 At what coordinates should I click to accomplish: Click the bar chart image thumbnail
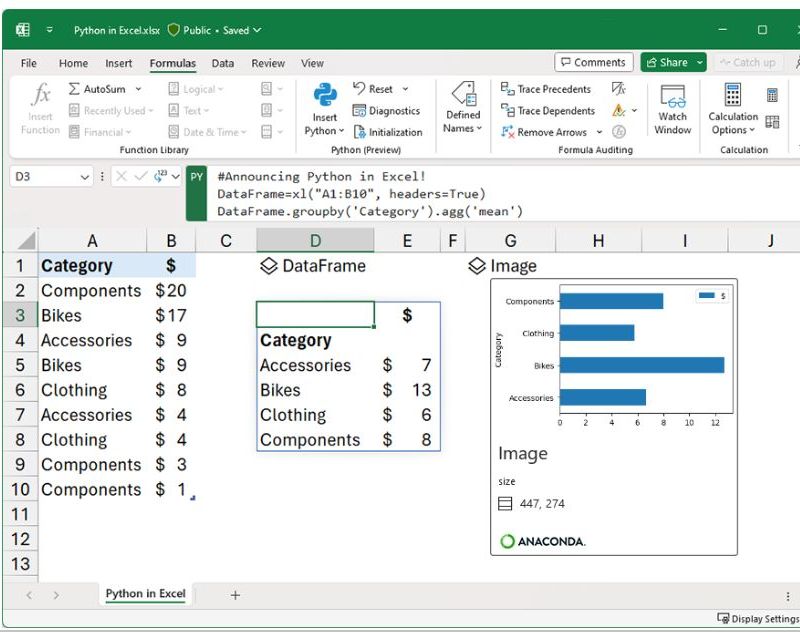[614, 358]
